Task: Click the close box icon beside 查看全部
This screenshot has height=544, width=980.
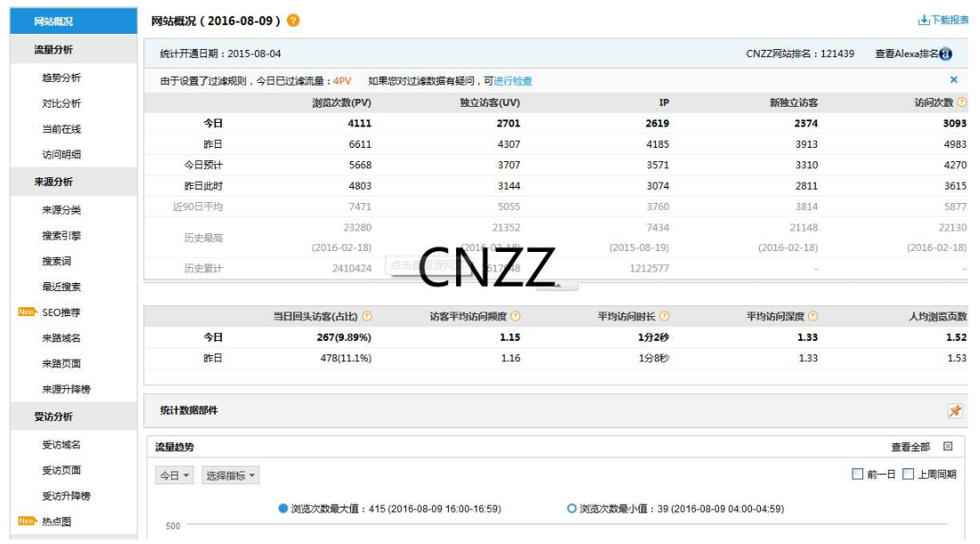Action: (x=948, y=447)
